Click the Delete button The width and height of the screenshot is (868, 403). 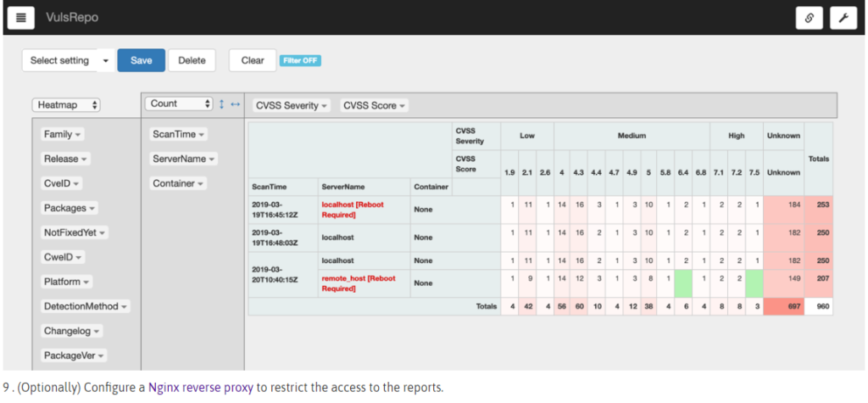click(x=192, y=60)
